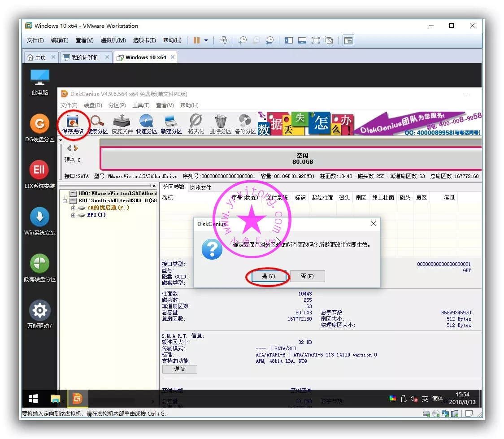Open VMware 帮助(H) menu
This screenshot has height=439, width=504.
click(x=172, y=40)
